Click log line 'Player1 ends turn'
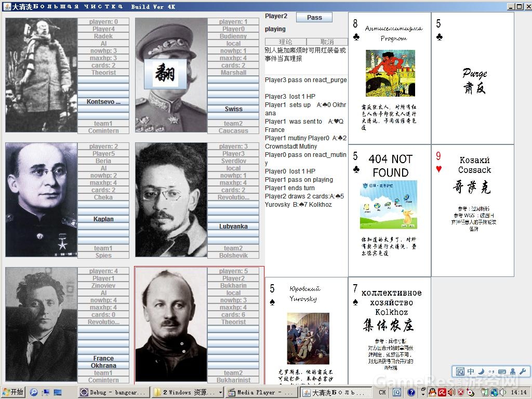Screen dimensions: 532x399 point(290,188)
